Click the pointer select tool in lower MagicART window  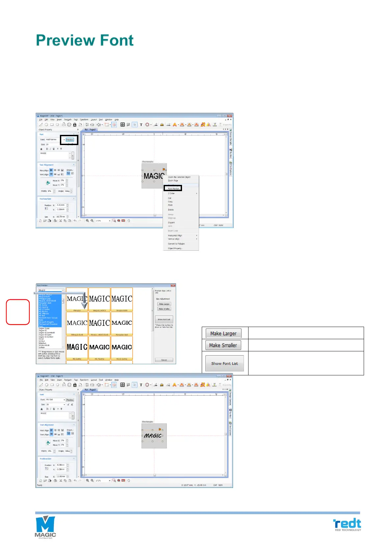(x=135, y=385)
